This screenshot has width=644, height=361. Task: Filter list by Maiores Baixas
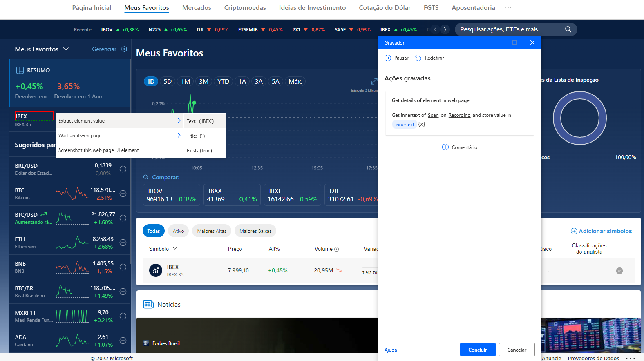coord(255,231)
